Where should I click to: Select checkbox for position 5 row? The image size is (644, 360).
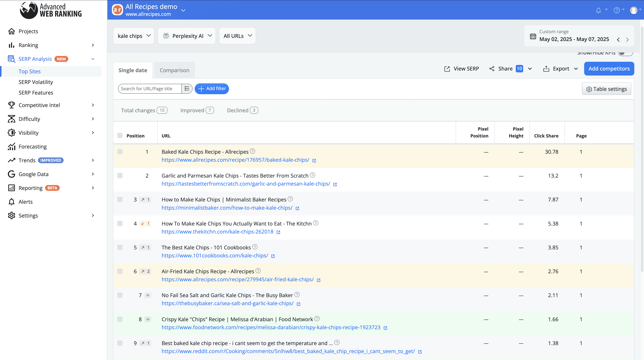coord(120,247)
